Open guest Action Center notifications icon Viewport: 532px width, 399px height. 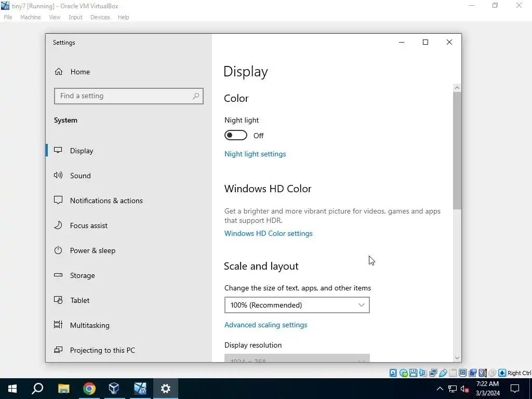pyautogui.click(x=515, y=389)
